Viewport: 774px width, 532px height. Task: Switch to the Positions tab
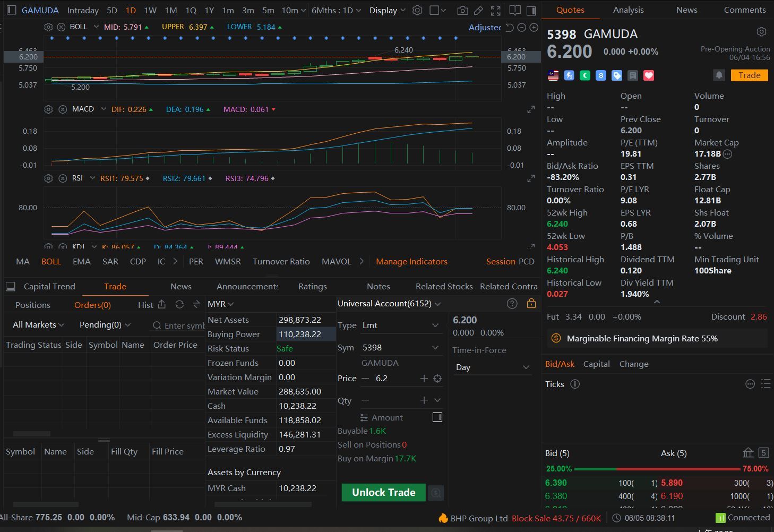coord(33,305)
